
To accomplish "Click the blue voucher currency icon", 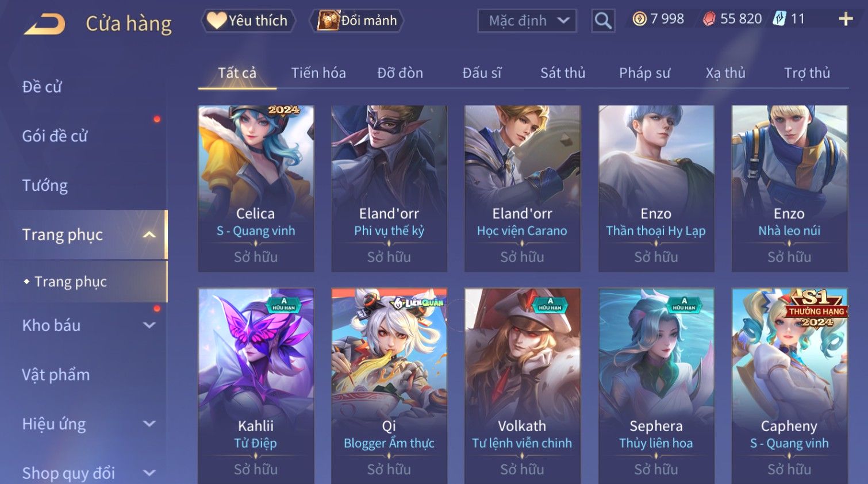I will 779,19.
